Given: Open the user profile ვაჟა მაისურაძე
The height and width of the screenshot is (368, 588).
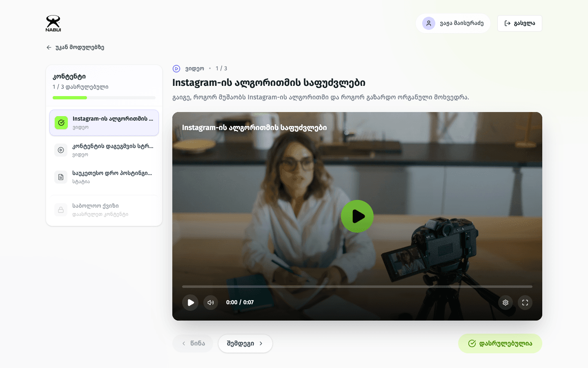Looking at the screenshot, I should [x=453, y=23].
